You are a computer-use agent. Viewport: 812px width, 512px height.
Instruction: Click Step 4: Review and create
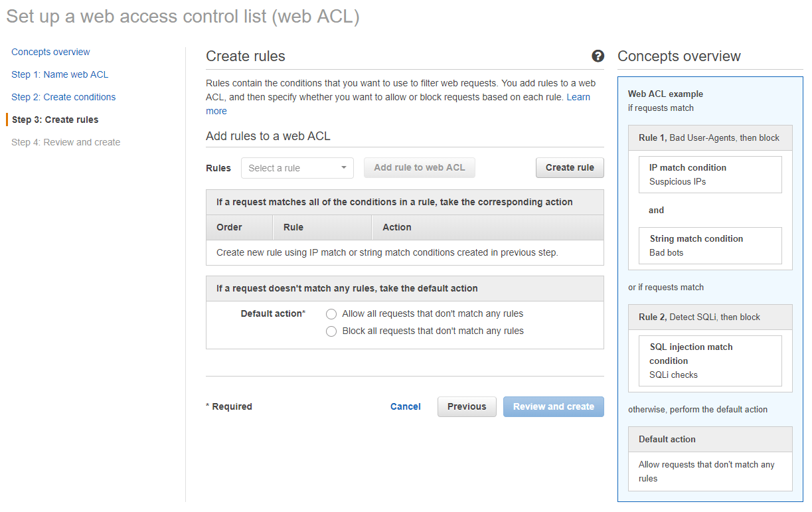[x=66, y=142]
